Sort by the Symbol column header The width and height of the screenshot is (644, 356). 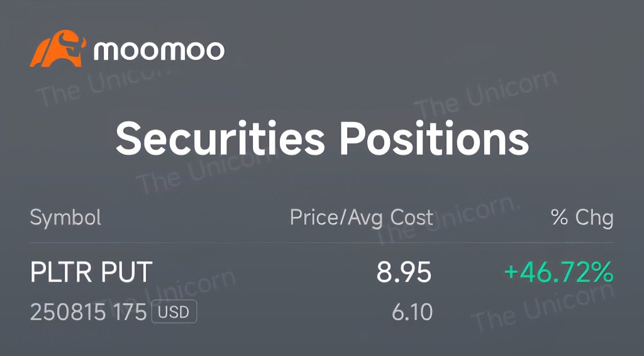pos(65,217)
